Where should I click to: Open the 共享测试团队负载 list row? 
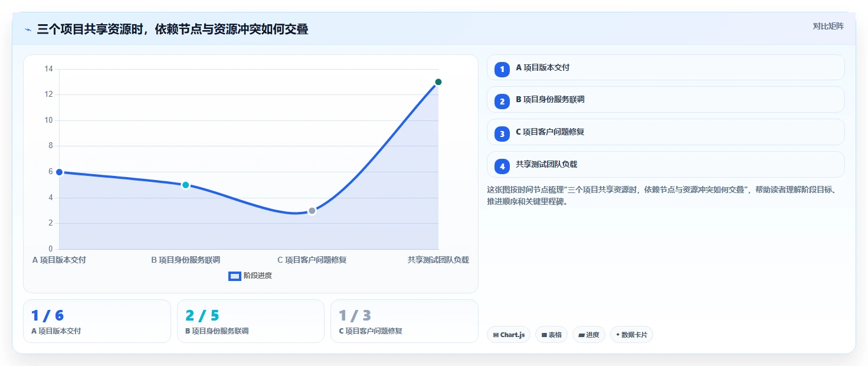tap(666, 165)
